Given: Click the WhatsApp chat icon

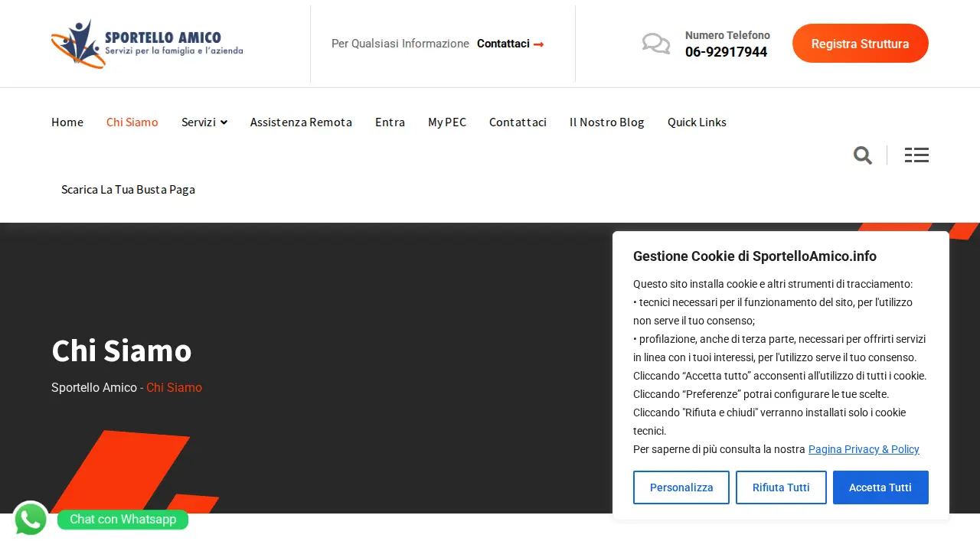Looking at the screenshot, I should pos(31,520).
